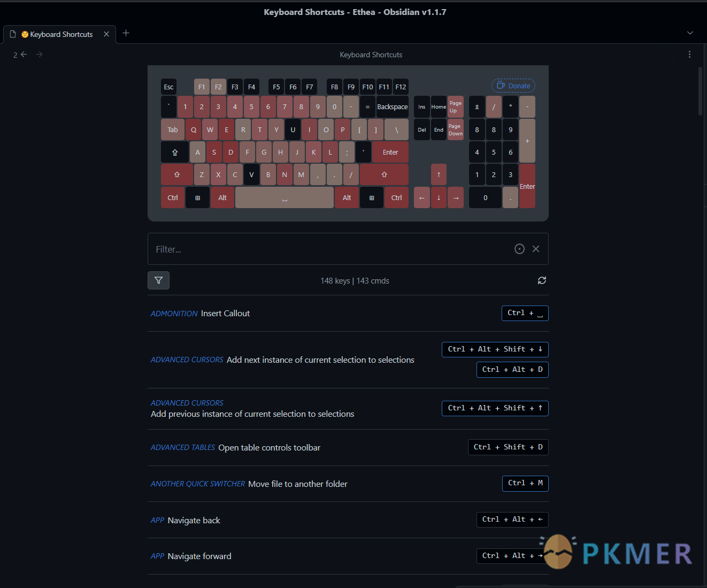Click the V key

coord(251,174)
